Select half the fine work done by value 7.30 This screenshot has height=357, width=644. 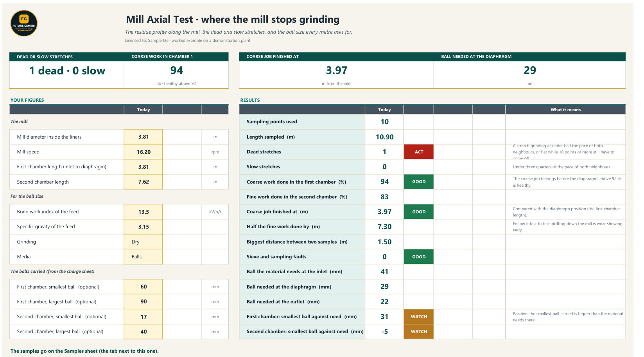384,227
